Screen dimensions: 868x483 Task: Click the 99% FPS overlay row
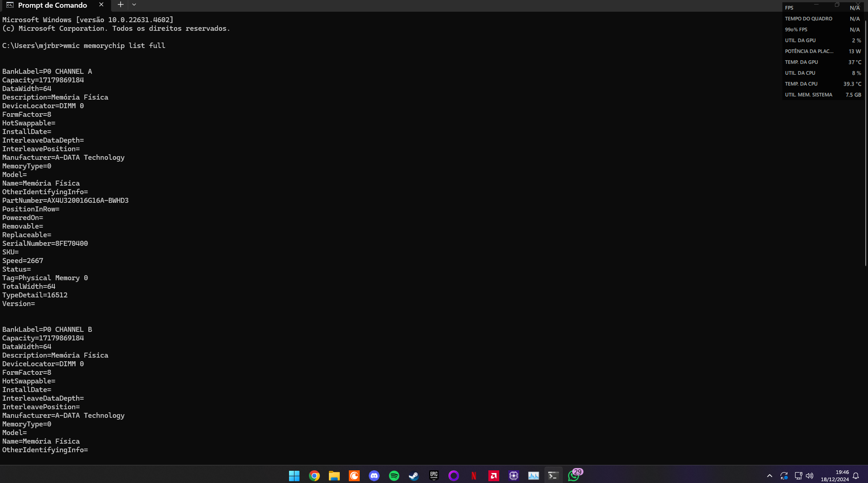pos(823,29)
